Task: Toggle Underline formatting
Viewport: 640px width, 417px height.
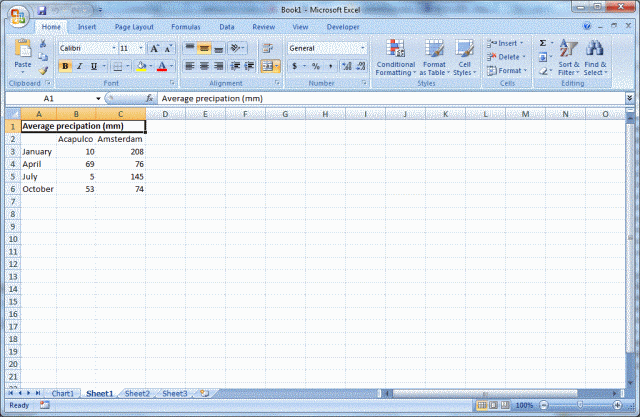Action: (94, 66)
